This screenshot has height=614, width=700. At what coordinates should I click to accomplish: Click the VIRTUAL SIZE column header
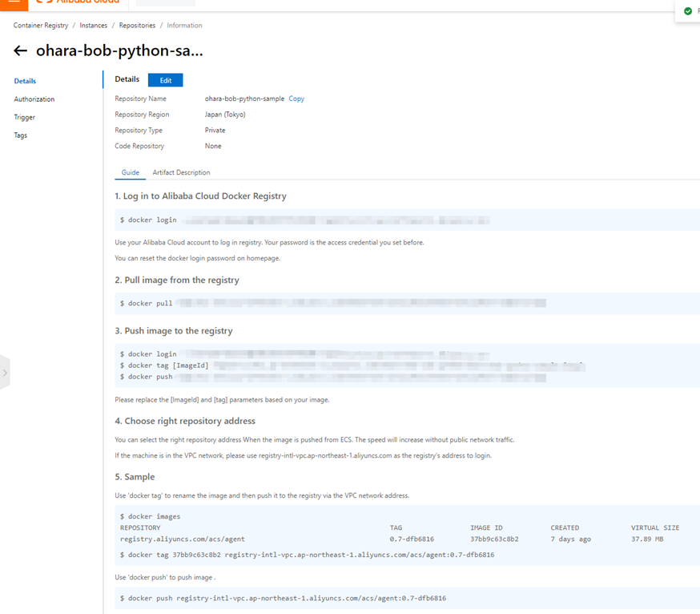[x=655, y=527]
